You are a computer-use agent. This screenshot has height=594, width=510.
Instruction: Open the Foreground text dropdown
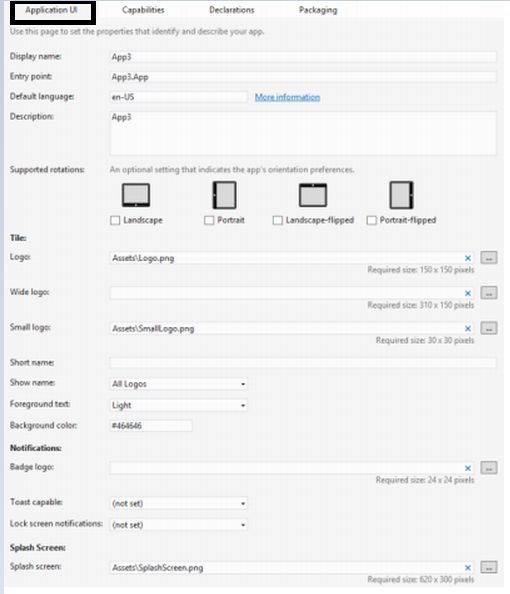point(178,405)
